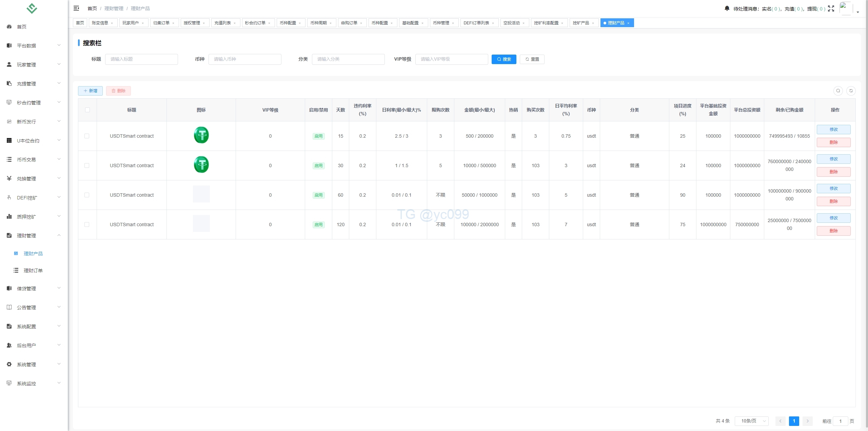Click the notification bell icon

pyautogui.click(x=727, y=8)
